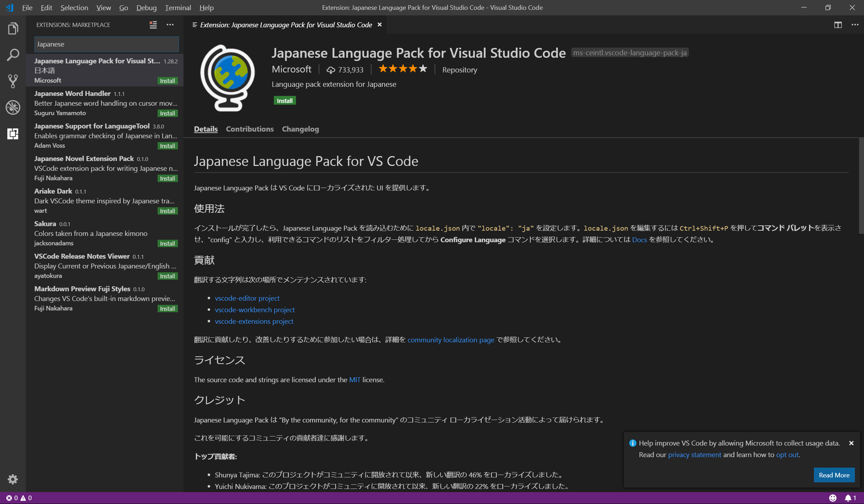Open the Microsoft publisher link
The height and width of the screenshot is (504, 864).
pos(291,69)
